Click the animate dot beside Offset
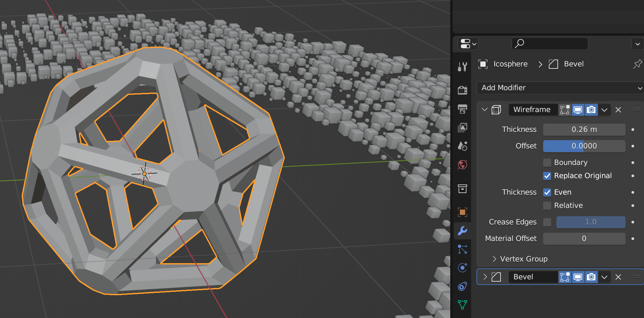Image resolution: width=644 pixels, height=318 pixels. click(633, 146)
